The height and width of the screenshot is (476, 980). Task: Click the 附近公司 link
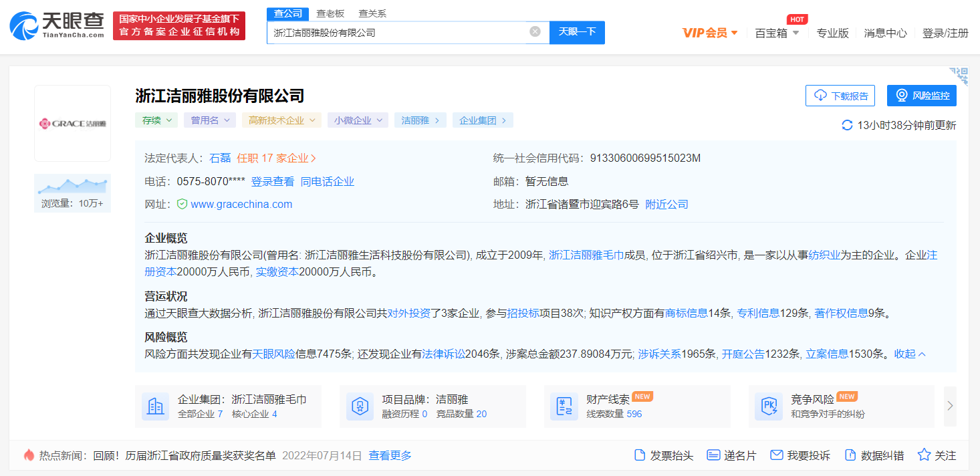666,204
